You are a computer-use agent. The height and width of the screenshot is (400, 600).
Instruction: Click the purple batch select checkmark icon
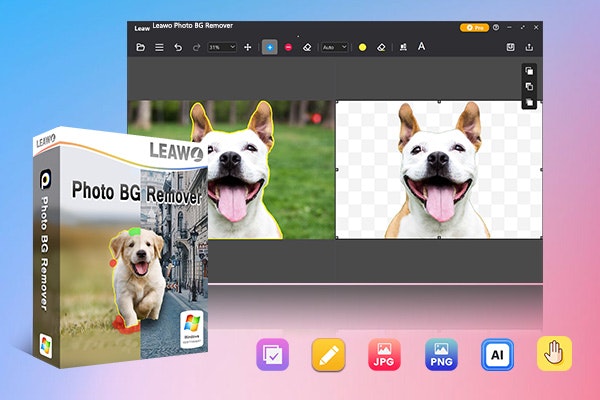click(x=272, y=354)
